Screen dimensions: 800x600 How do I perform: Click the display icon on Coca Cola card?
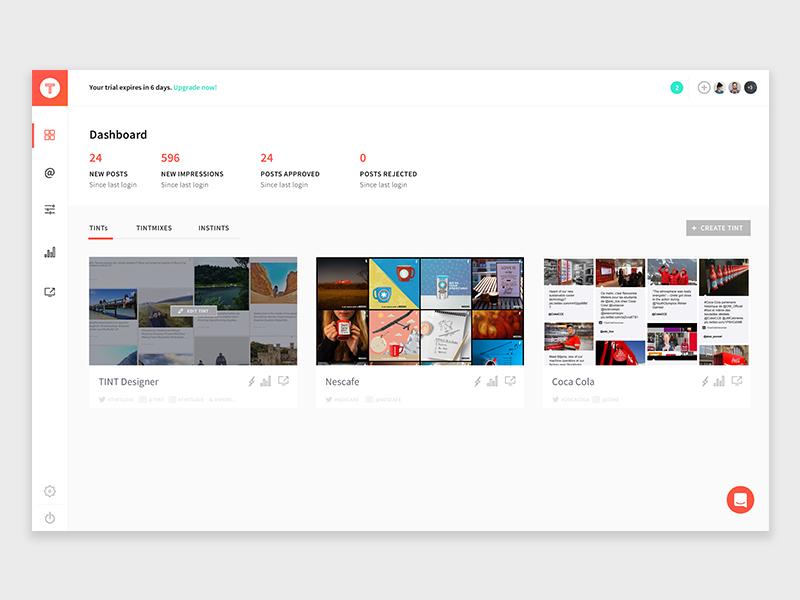(737, 381)
